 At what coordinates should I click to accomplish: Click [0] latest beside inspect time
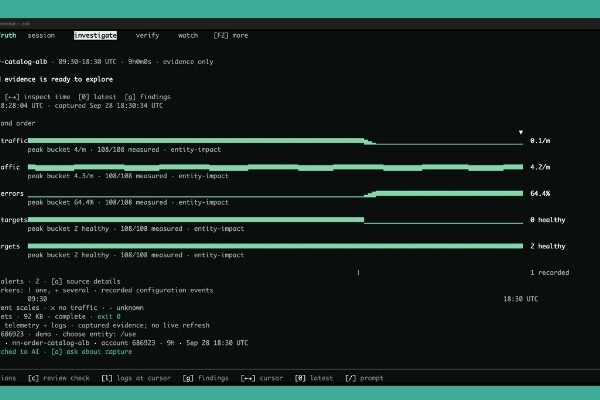point(97,97)
